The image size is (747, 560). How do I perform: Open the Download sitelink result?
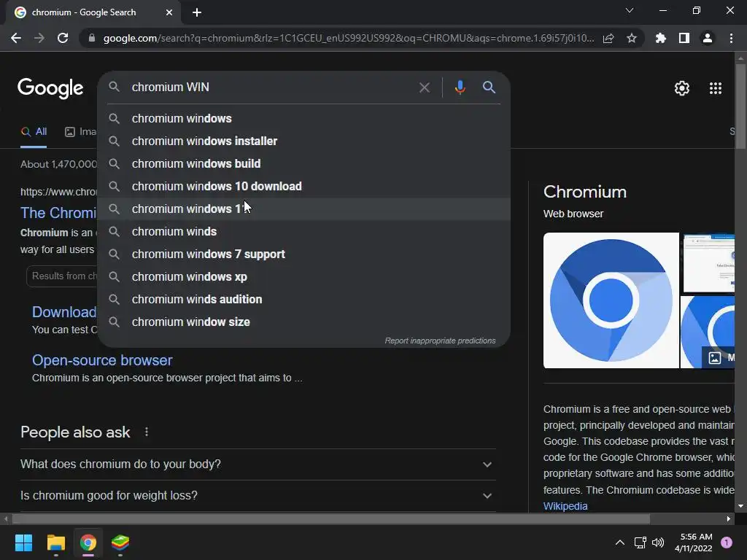click(64, 312)
